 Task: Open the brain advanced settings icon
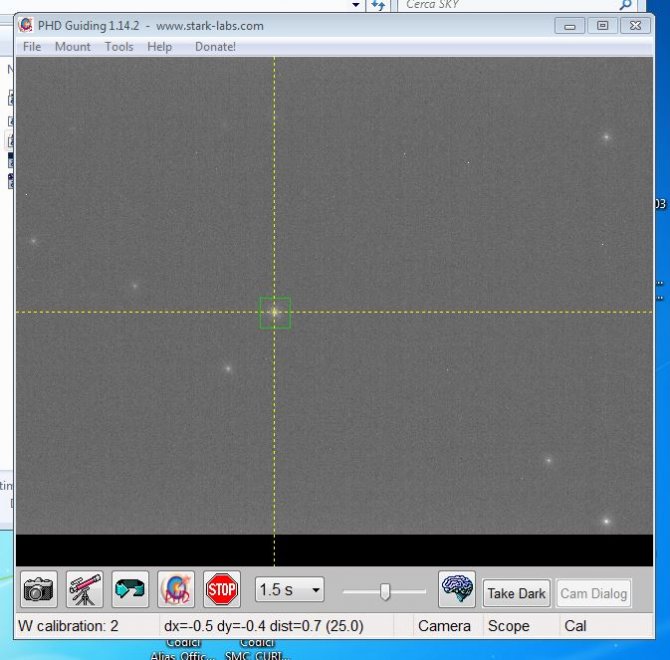[456, 589]
